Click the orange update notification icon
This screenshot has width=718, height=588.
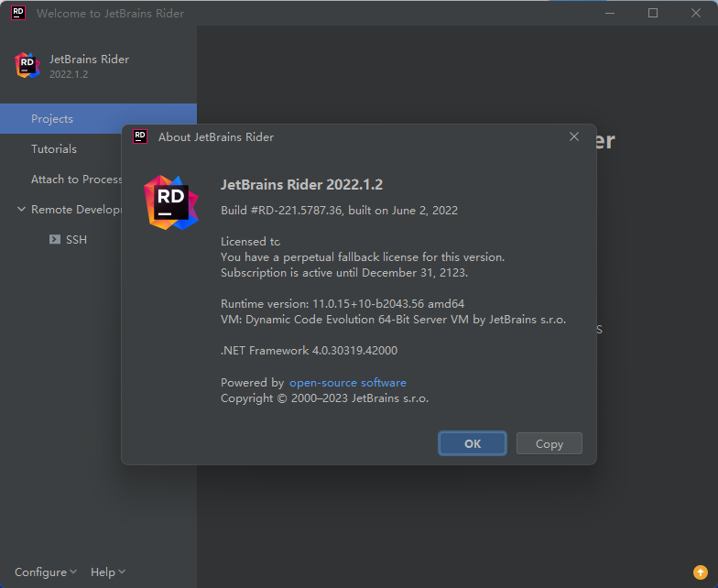[x=700, y=572]
